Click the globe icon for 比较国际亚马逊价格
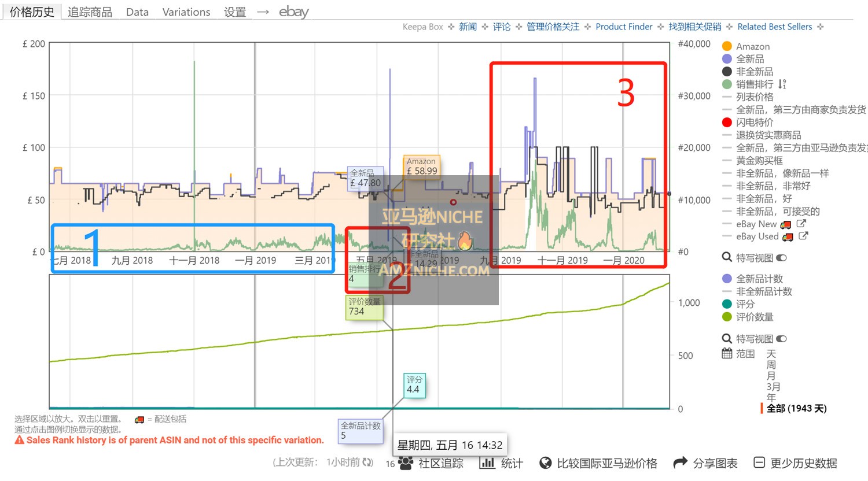 point(545,463)
